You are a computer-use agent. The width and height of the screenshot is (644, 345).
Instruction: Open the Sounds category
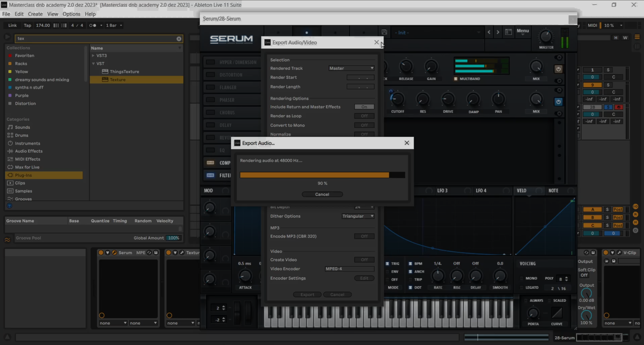[x=22, y=127]
